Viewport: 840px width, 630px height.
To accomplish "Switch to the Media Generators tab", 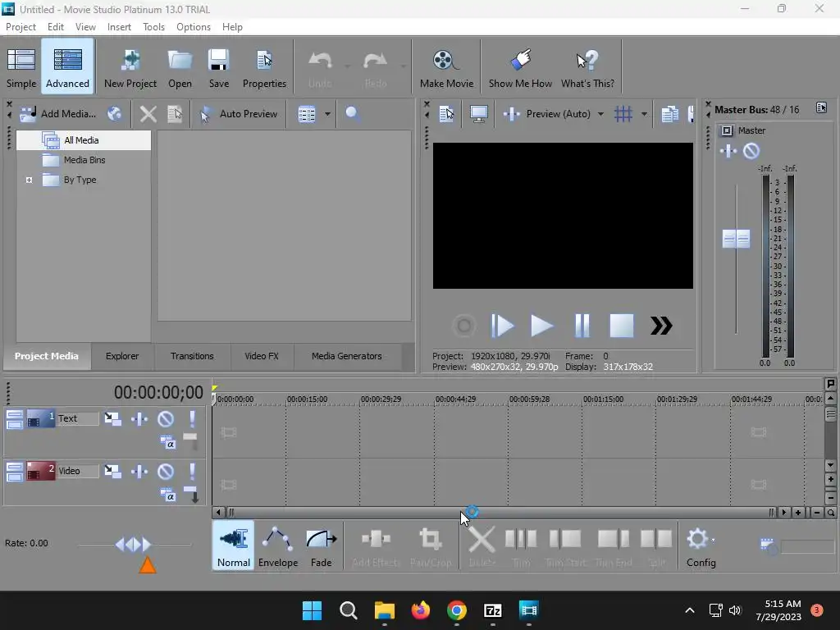I will coord(347,356).
